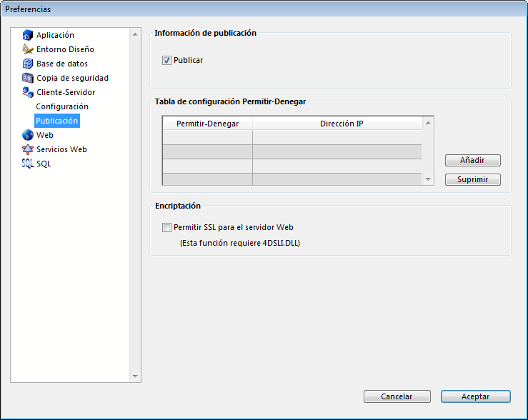Click the Servicios Web icon

(28, 149)
